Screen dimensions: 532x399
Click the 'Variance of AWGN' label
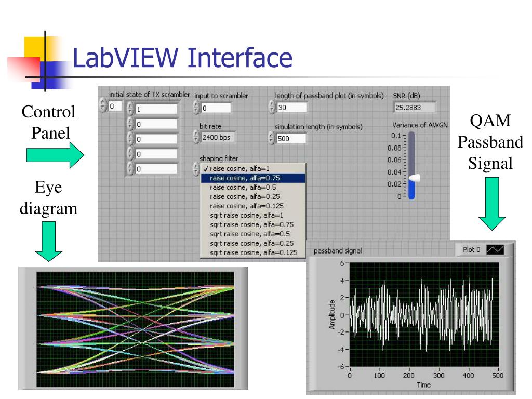pyautogui.click(x=420, y=125)
